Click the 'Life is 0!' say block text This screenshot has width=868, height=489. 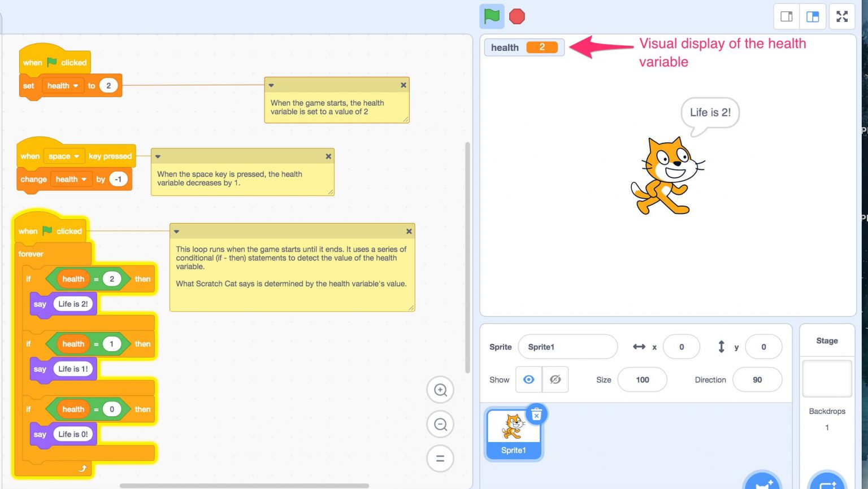coord(73,434)
